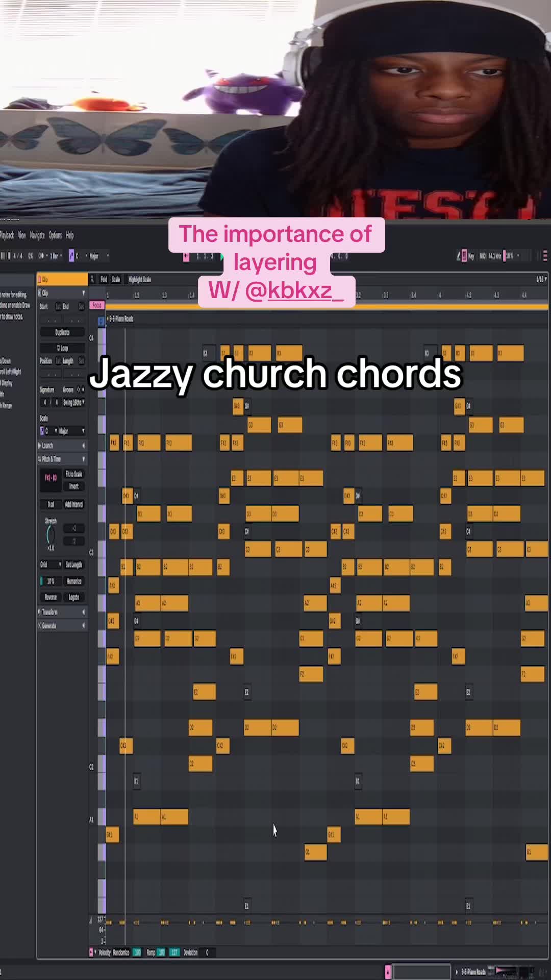Open the 1/16 grid size dropdown
The image size is (551, 980).
[542, 279]
